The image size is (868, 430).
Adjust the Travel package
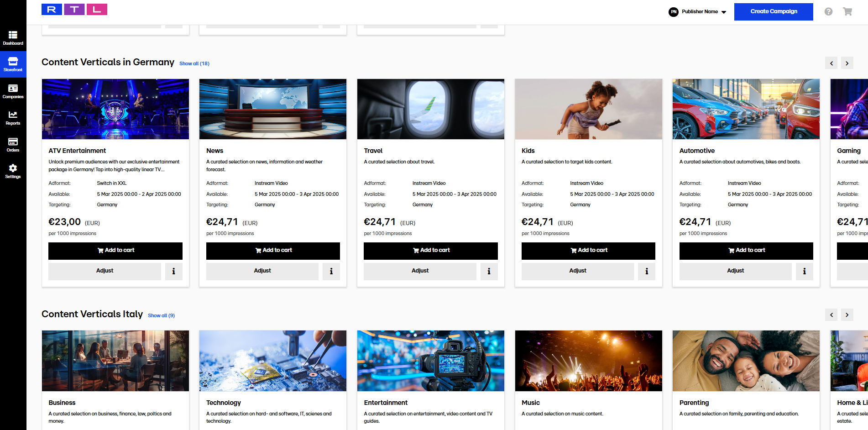pyautogui.click(x=420, y=271)
